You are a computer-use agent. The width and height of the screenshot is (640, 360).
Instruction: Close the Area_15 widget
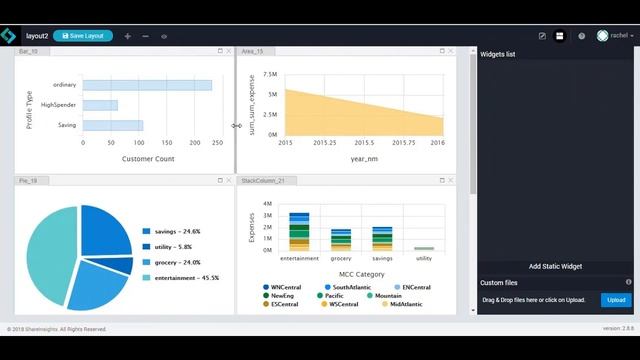[x=451, y=51]
